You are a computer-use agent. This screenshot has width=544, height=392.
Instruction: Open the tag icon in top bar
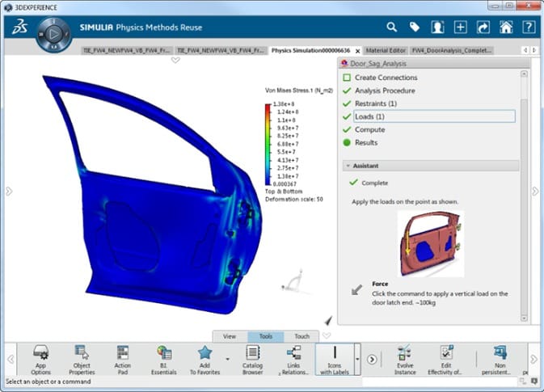[x=415, y=27]
